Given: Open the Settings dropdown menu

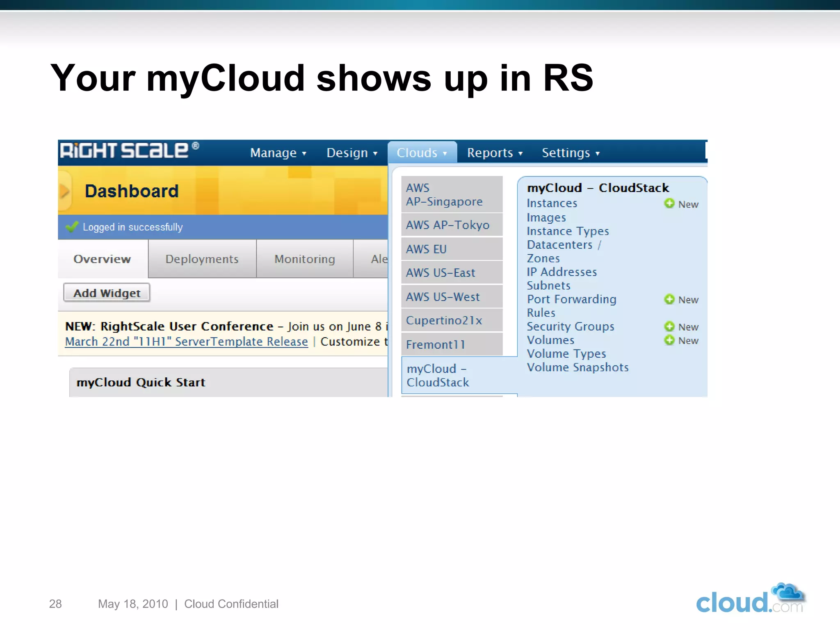Looking at the screenshot, I should (x=571, y=153).
